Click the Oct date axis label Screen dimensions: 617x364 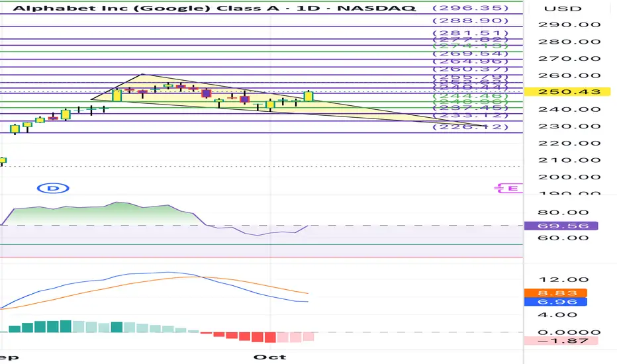point(269,357)
